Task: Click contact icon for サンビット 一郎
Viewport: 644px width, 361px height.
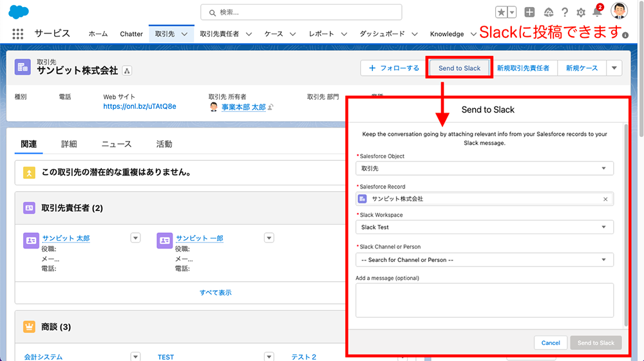Action: [x=165, y=241]
